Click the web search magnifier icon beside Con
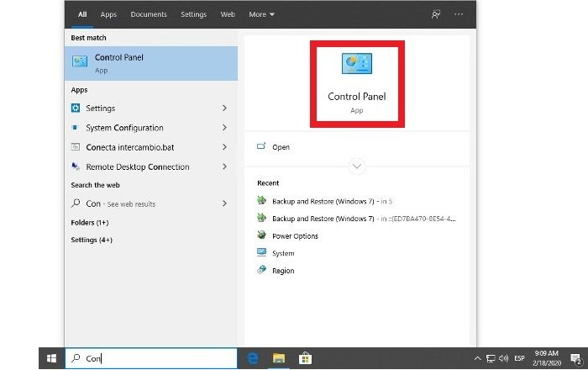This screenshot has height=370, width=588. click(76, 203)
